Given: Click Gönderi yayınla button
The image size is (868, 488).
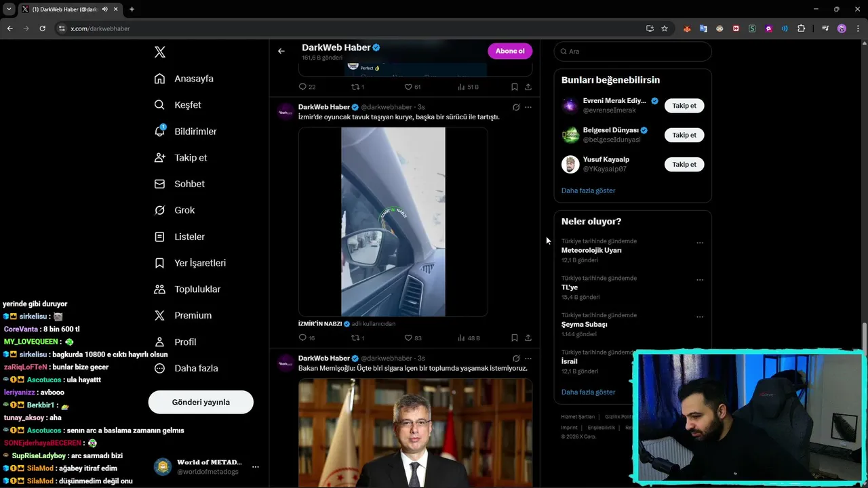Looking at the screenshot, I should (x=201, y=402).
